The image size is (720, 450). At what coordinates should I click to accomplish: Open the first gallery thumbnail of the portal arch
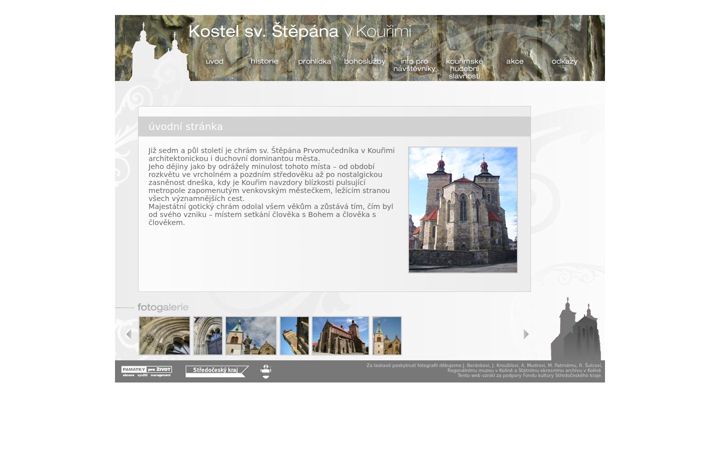pos(164,336)
